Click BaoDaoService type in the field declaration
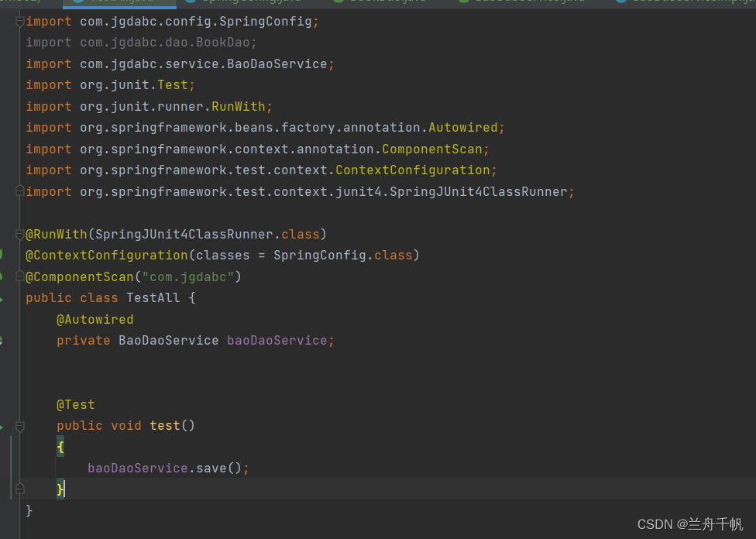The height and width of the screenshot is (539, 756). pos(168,341)
